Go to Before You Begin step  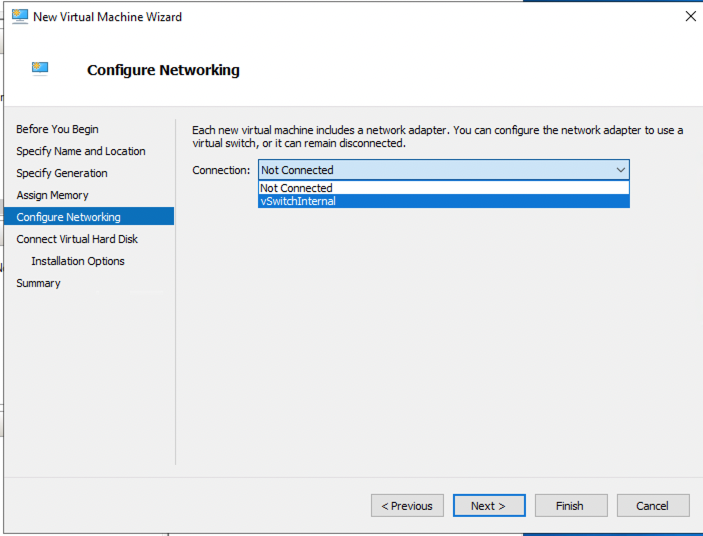pos(57,129)
